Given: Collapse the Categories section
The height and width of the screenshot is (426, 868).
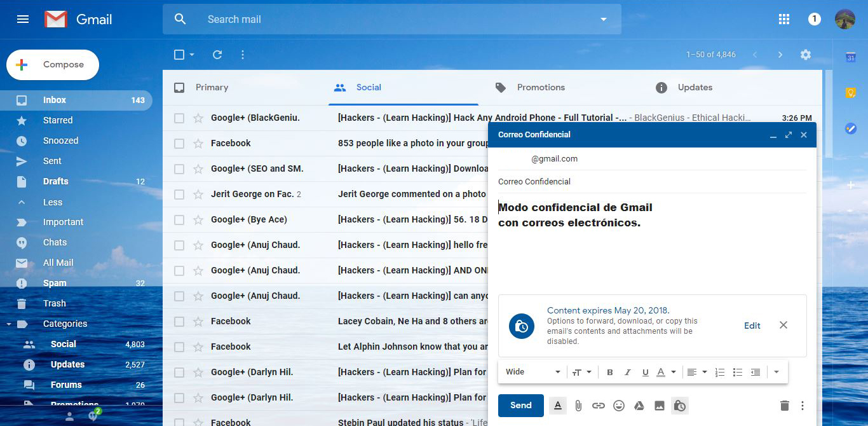Looking at the screenshot, I should pyautogui.click(x=9, y=324).
